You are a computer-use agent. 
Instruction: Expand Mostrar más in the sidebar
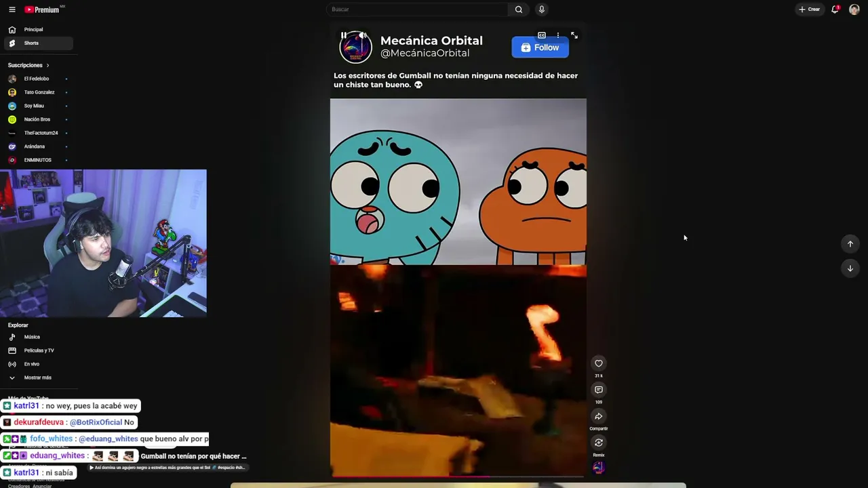[x=38, y=378]
